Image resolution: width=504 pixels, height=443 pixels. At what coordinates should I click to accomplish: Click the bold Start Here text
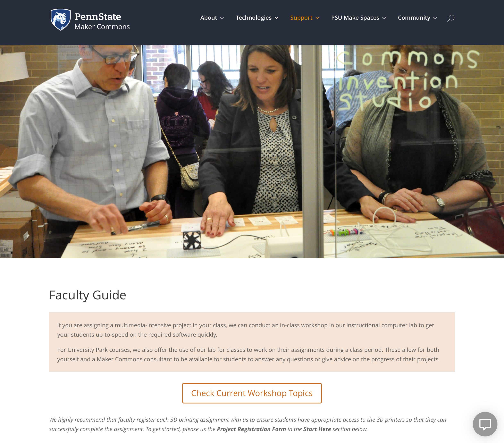click(317, 429)
